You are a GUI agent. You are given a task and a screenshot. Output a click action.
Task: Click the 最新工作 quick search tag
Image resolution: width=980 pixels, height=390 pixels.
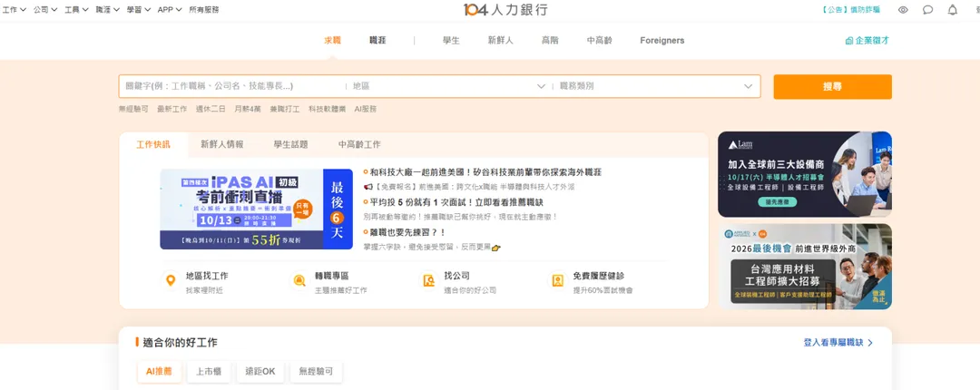(x=171, y=109)
